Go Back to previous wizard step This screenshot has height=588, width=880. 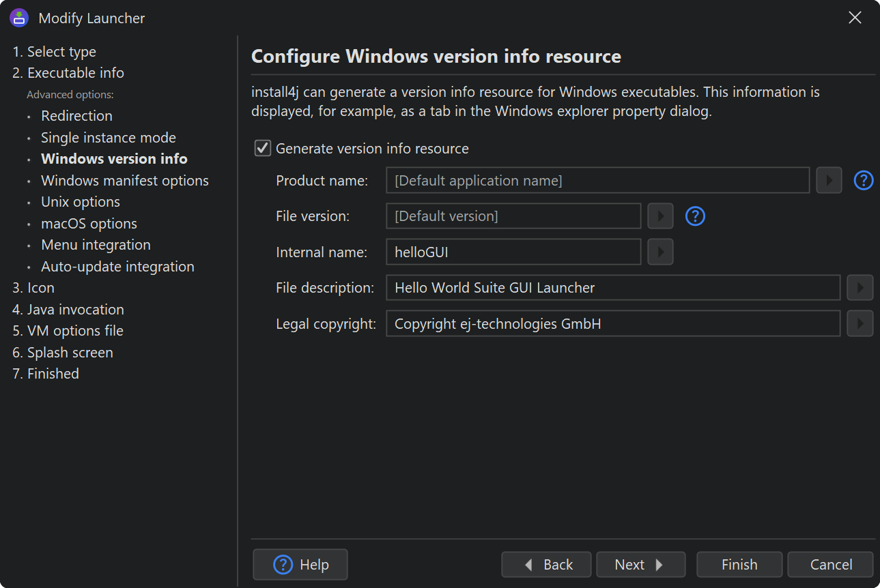[x=546, y=565]
